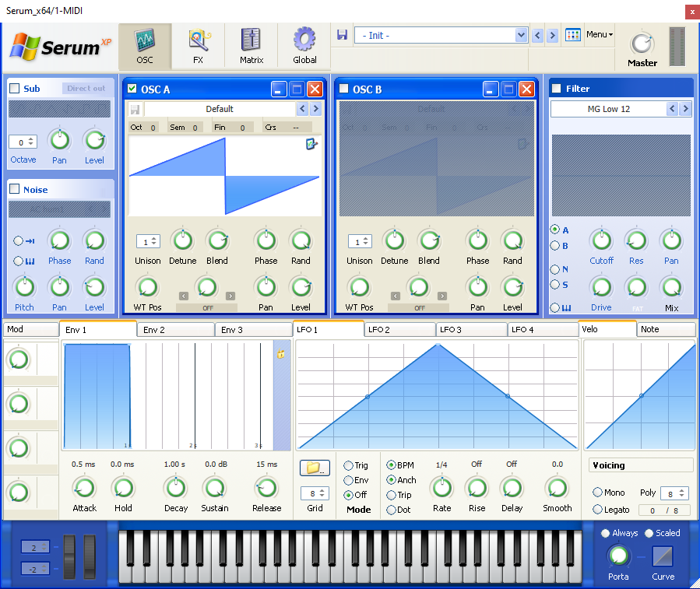
Task: Click OSC A warp mode OFF label
Action: tap(207, 308)
